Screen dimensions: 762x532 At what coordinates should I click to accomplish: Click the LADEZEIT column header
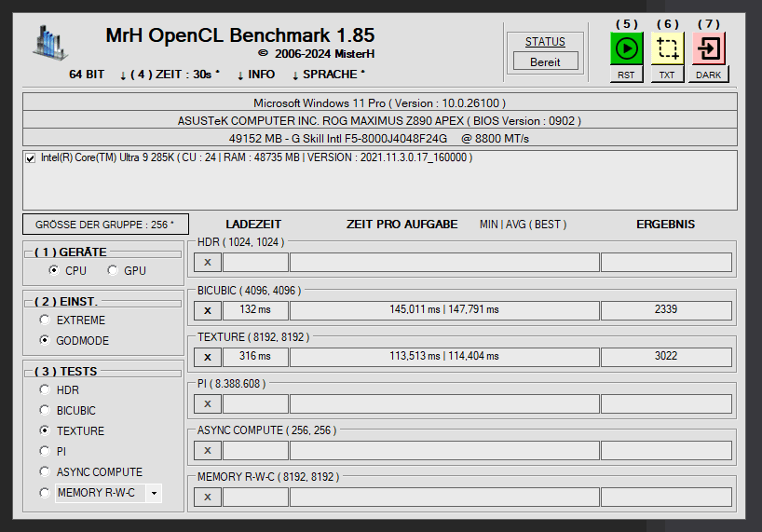[x=253, y=225]
